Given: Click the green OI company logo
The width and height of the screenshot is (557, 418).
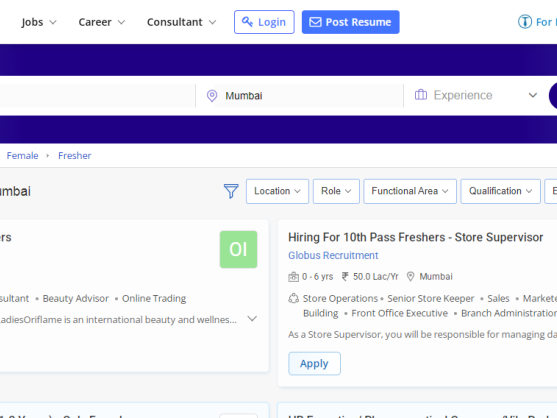Looking at the screenshot, I should 238,249.
